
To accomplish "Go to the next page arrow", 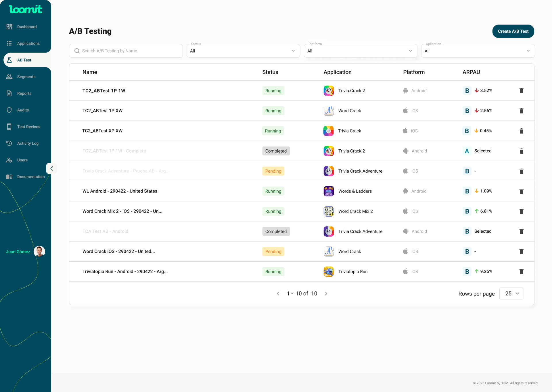I will tap(326, 293).
